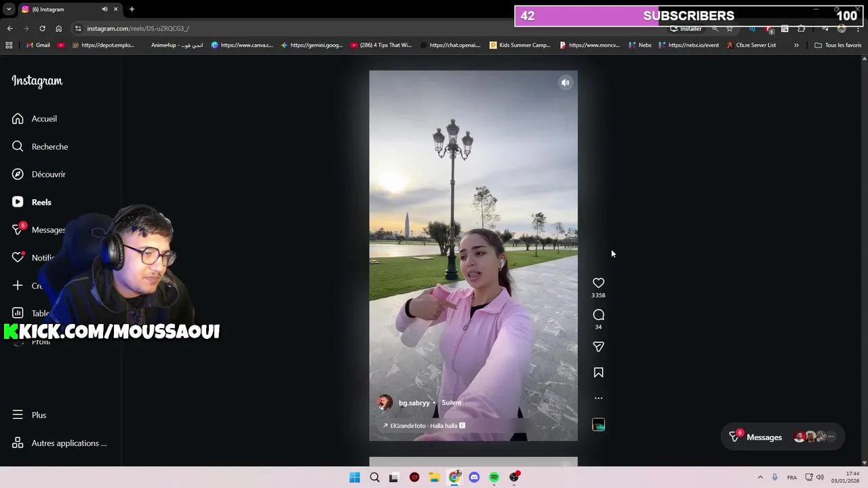
Task: Open reel more options ellipsis
Action: coord(598,398)
